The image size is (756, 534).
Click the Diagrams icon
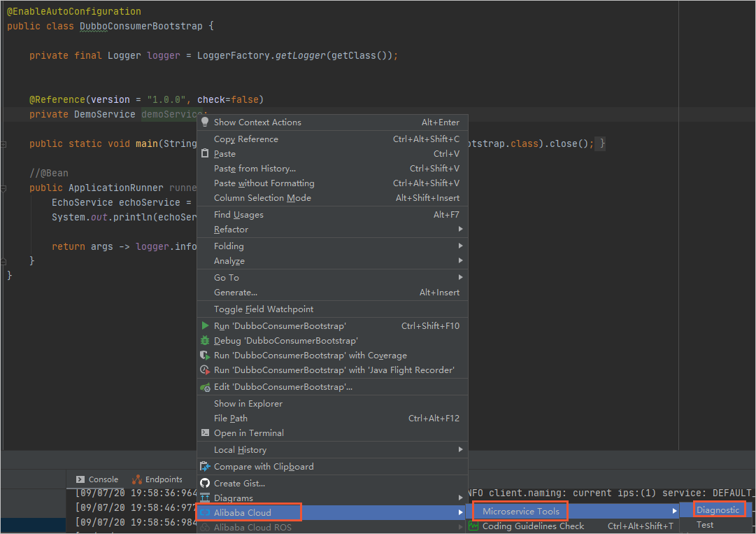coord(205,498)
